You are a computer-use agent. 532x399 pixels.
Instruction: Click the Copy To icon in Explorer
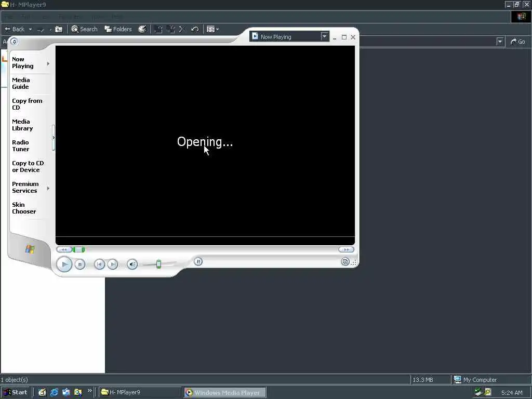coord(170,29)
